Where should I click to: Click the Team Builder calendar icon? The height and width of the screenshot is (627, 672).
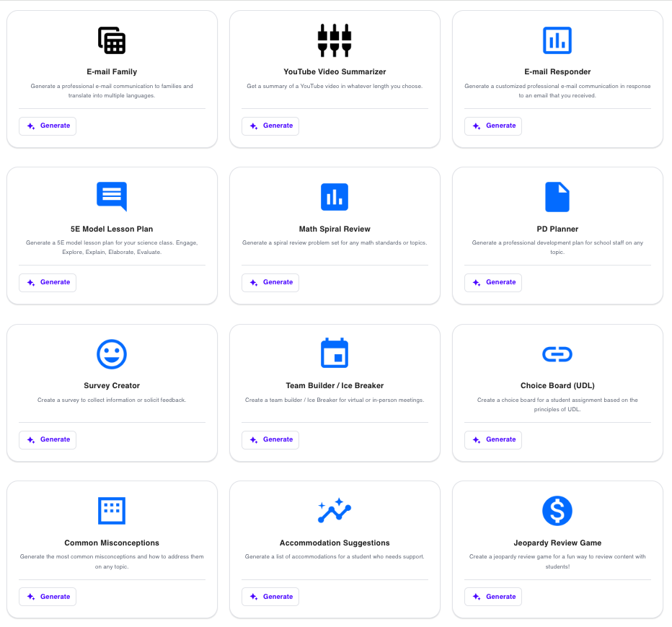tap(335, 354)
